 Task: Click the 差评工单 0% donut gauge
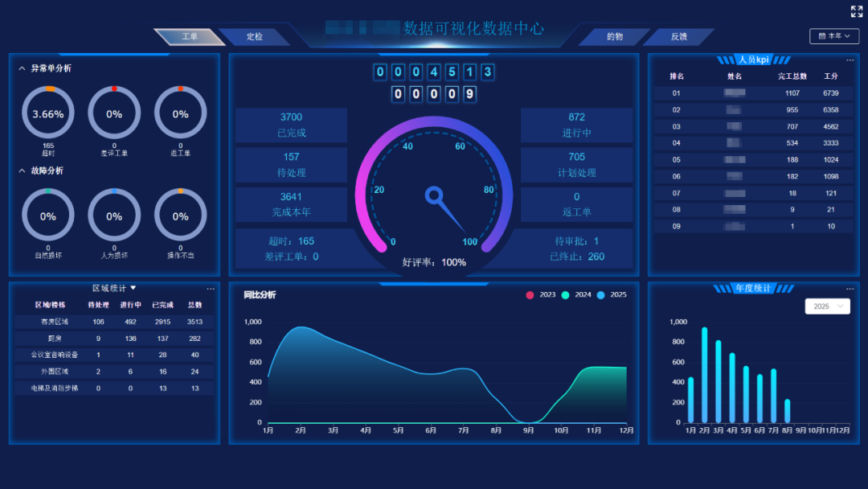[114, 113]
